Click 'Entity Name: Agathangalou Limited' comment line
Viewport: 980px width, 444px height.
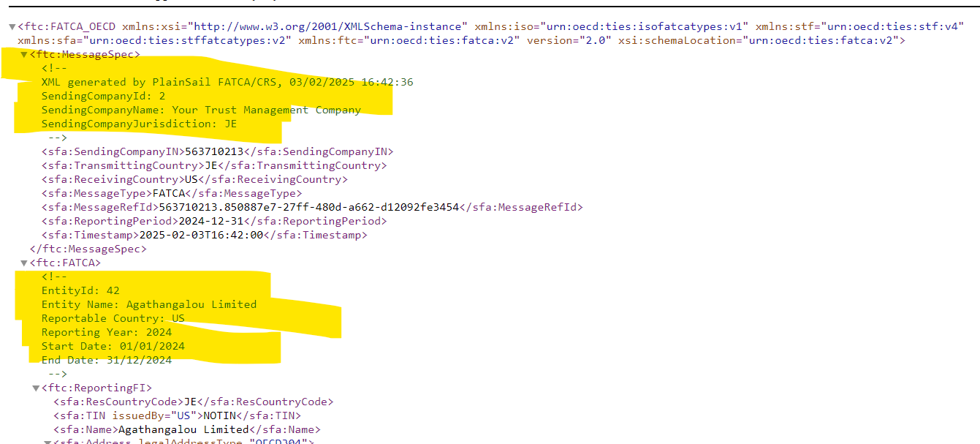(149, 304)
